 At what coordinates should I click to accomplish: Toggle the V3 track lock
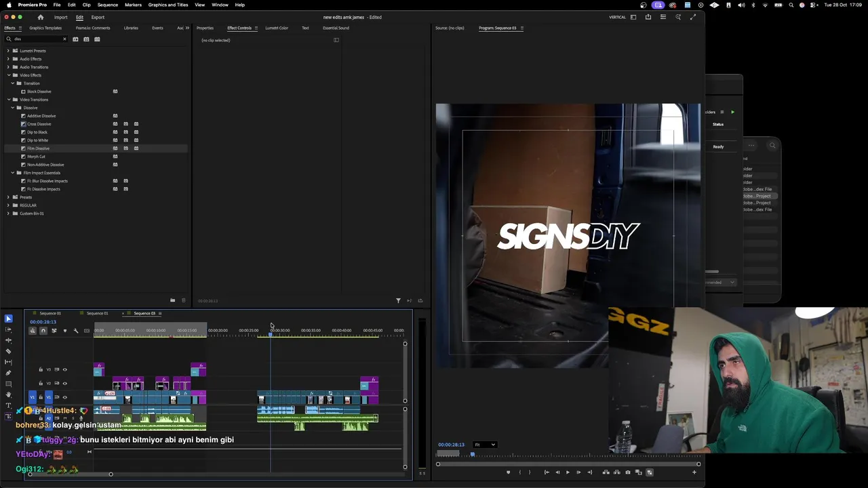[x=41, y=369]
